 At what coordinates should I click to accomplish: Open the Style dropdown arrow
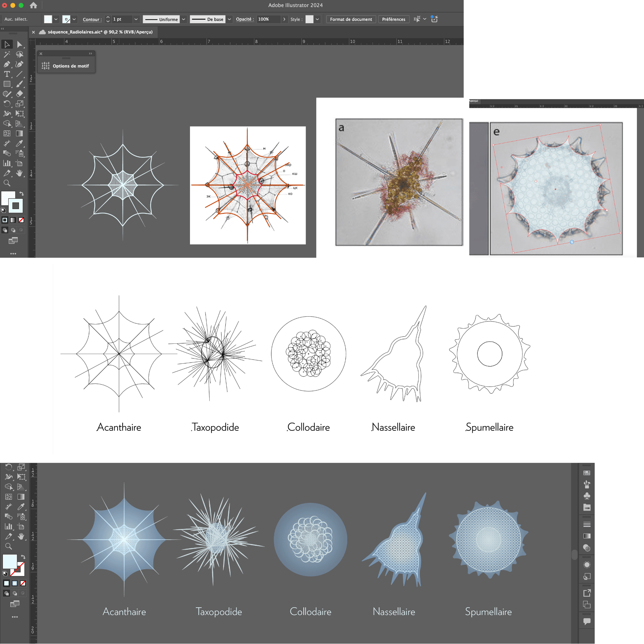click(317, 19)
